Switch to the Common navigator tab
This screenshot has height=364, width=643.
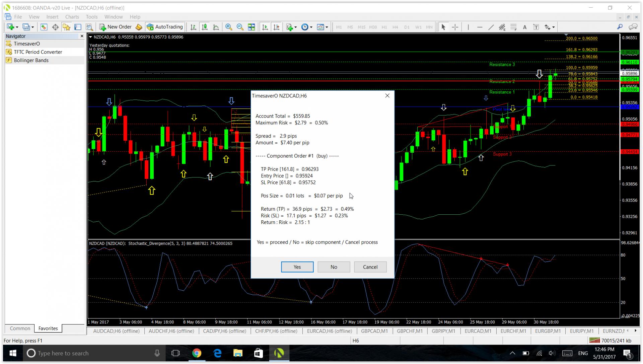20,328
